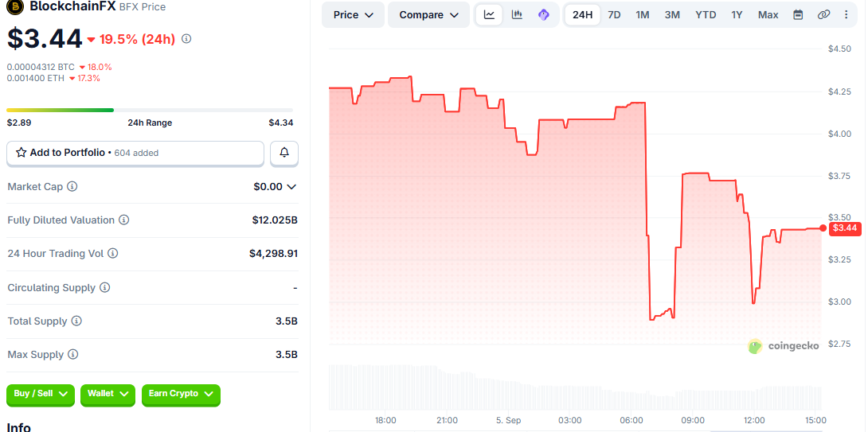The height and width of the screenshot is (432, 868).
Task: Click Add to Portfolio button
Action: click(x=135, y=154)
